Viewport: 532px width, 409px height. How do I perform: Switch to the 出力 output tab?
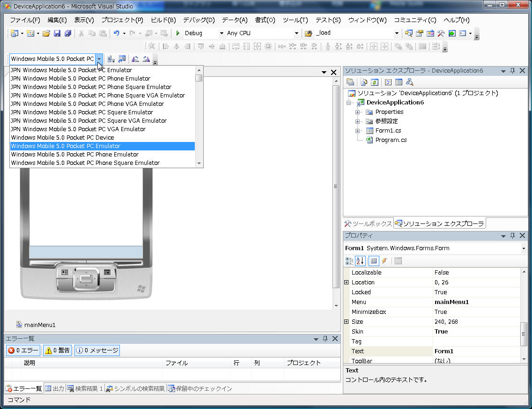click(x=55, y=389)
